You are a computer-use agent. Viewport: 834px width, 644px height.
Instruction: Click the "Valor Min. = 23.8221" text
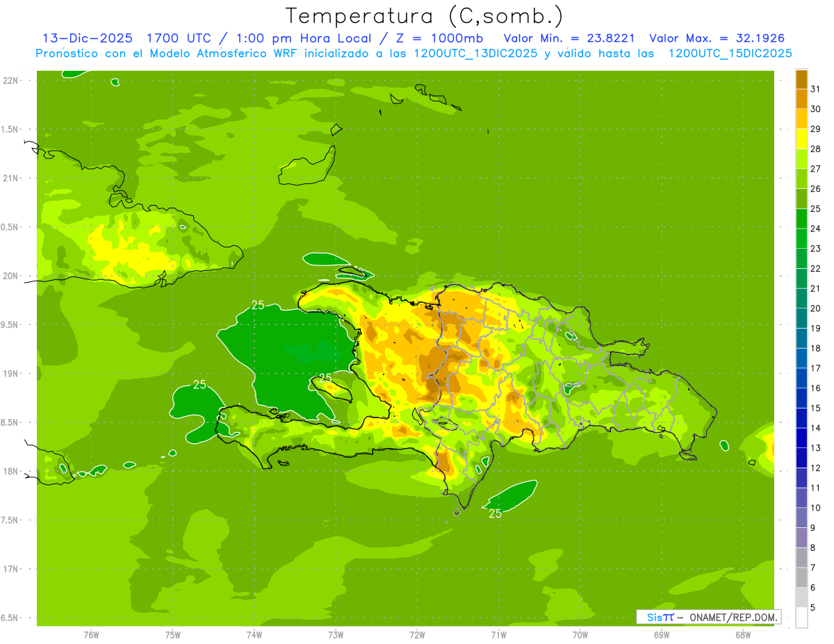pyautogui.click(x=569, y=38)
